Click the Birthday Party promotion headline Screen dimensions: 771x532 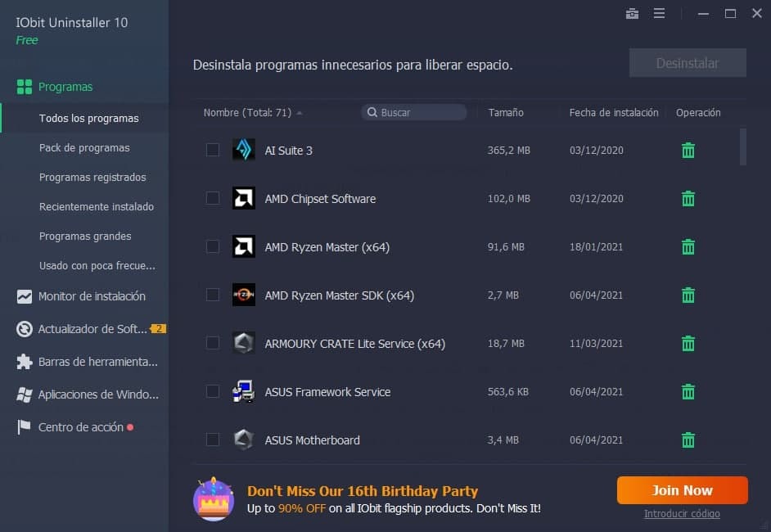tap(363, 491)
